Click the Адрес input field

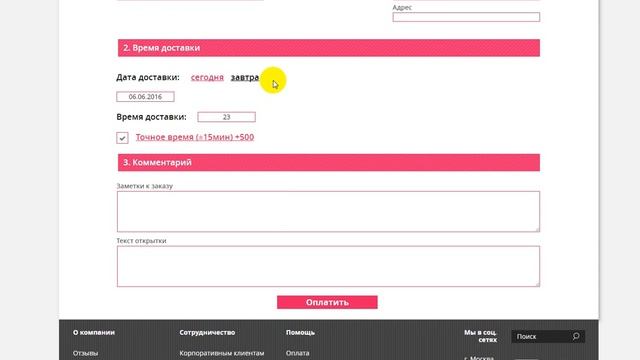(466, 17)
